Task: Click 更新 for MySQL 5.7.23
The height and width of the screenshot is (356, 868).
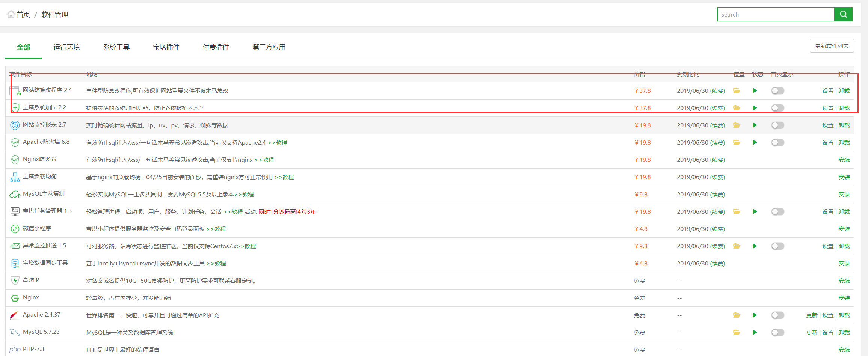Action: pos(812,332)
